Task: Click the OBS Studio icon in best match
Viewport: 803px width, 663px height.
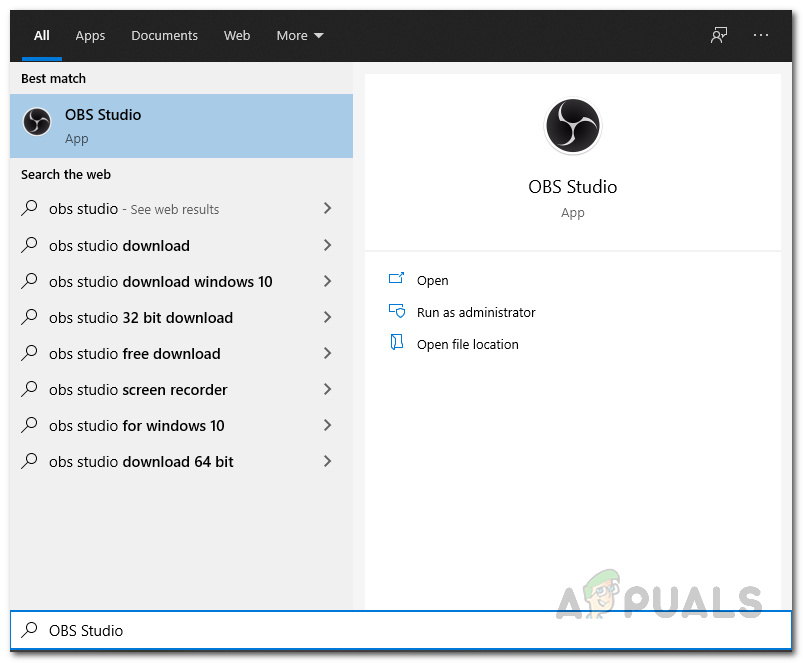Action: (x=37, y=122)
